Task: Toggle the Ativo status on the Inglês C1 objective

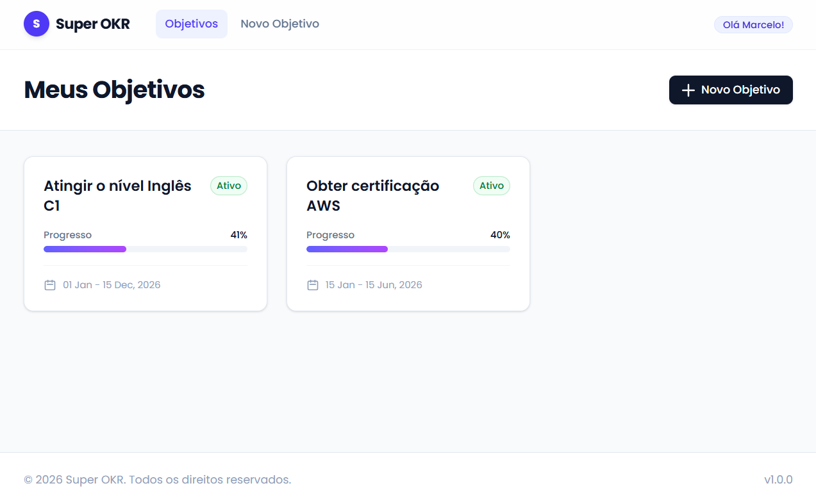Action: 228,186
